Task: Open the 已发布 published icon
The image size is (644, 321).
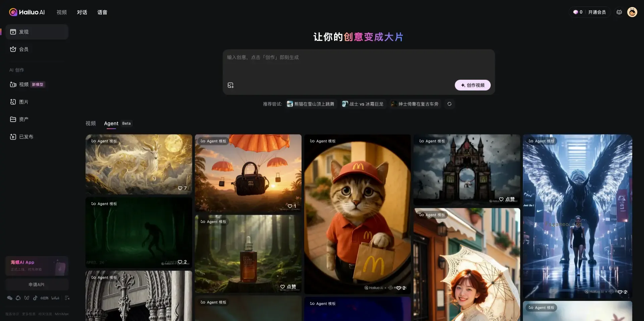Action: pyautogui.click(x=13, y=137)
